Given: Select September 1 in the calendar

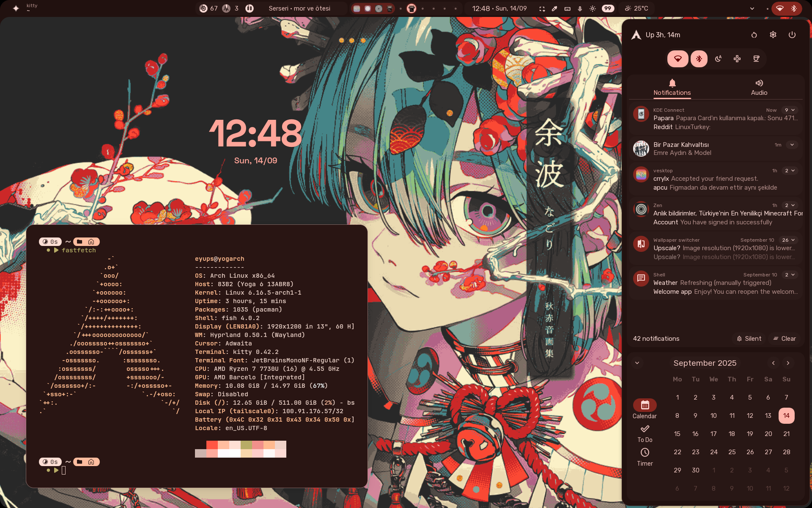Looking at the screenshot, I should tap(678, 398).
